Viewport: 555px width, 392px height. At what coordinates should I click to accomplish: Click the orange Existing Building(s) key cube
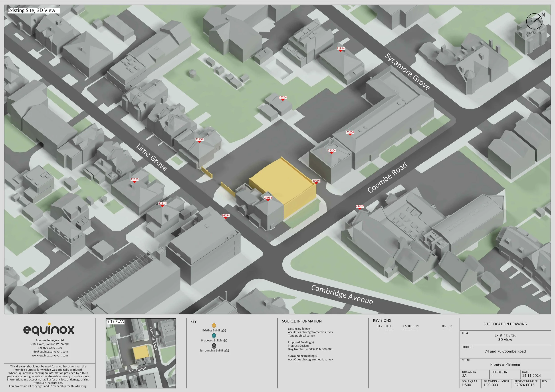pos(214,325)
